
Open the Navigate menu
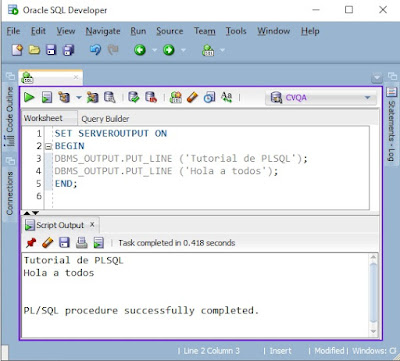[x=103, y=31]
